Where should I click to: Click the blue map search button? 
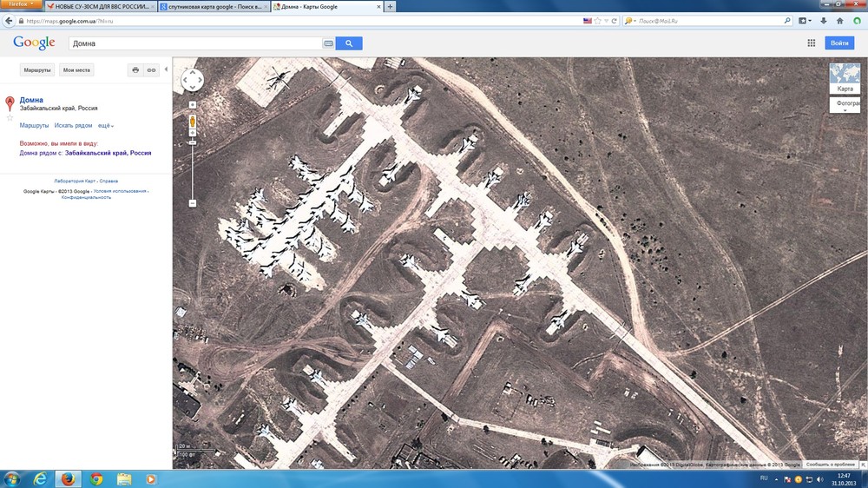pos(349,43)
